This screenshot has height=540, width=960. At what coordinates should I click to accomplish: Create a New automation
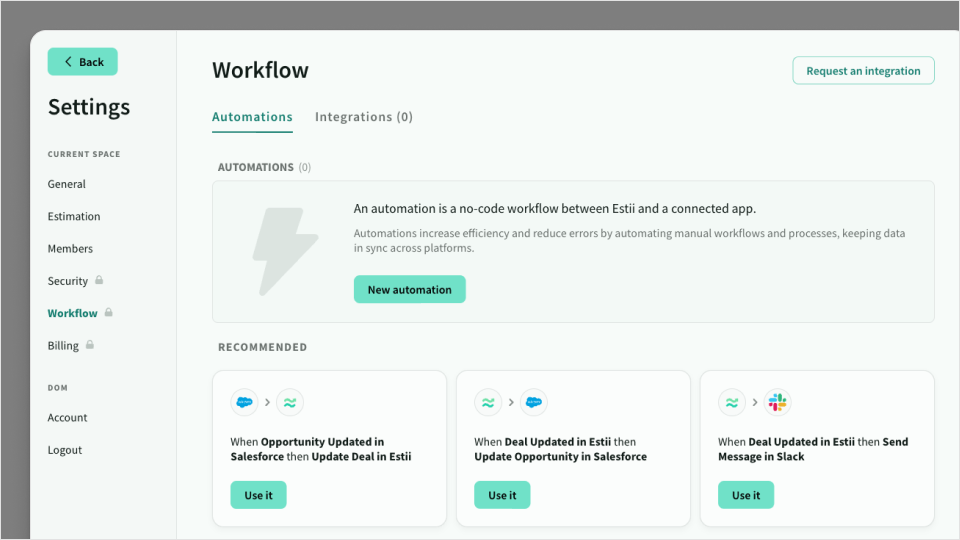click(x=410, y=290)
